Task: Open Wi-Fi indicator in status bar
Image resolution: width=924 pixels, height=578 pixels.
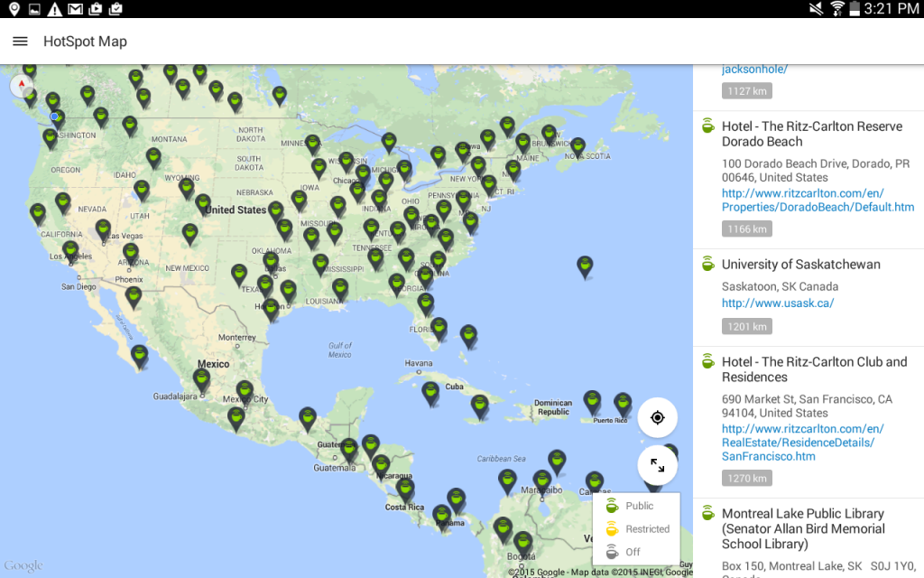Action: tap(836, 9)
